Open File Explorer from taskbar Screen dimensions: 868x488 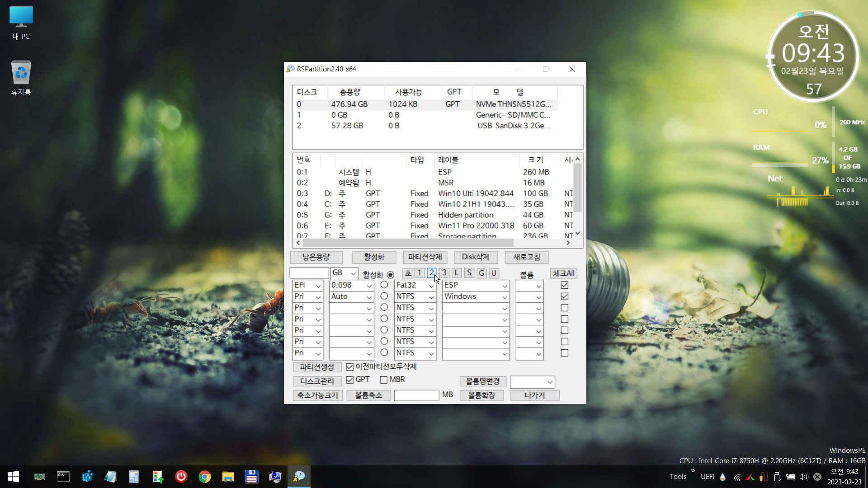228,477
